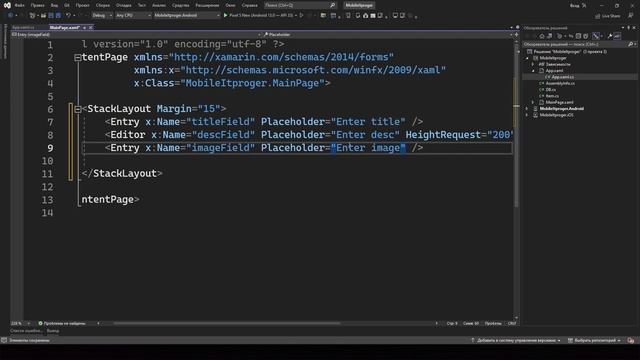Click the Live Share button
This screenshot has width=640, height=360.
tap(608, 16)
